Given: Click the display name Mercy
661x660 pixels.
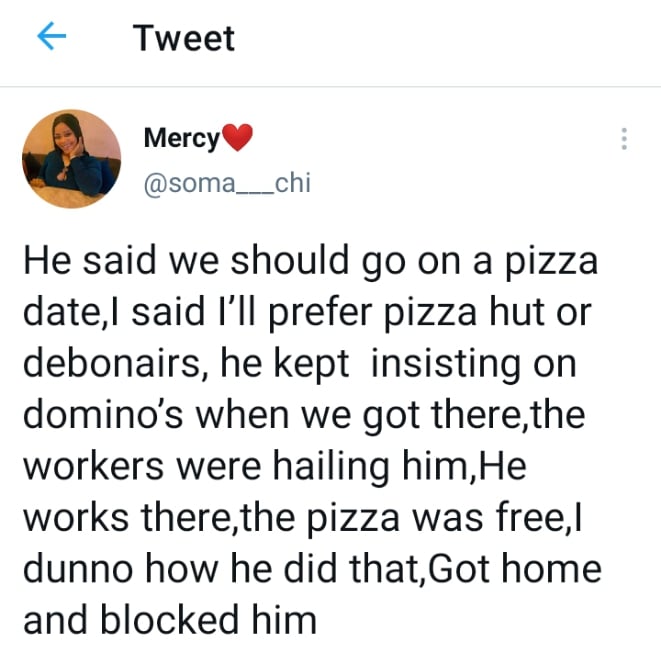Looking at the screenshot, I should [x=181, y=138].
